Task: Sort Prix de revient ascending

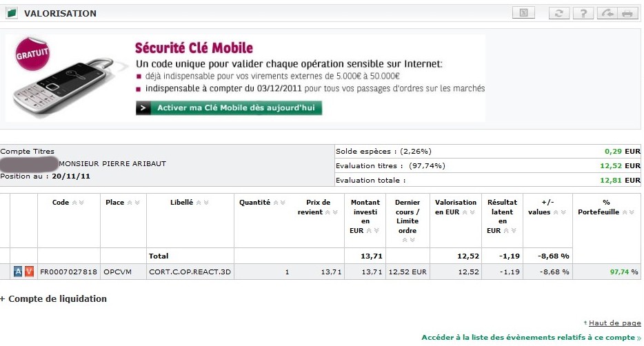Action: tap(328, 212)
